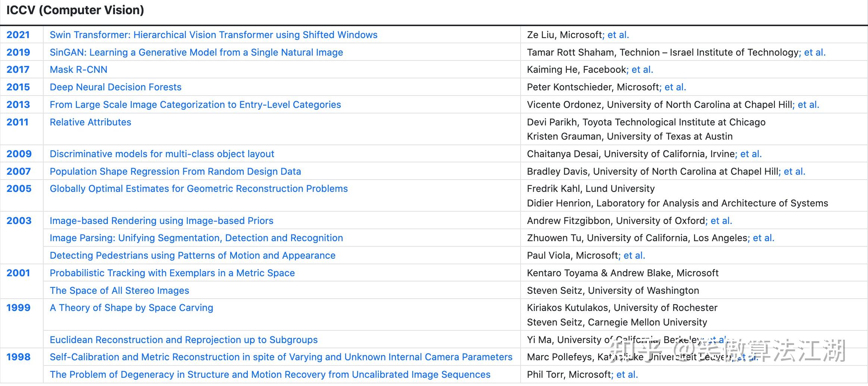Open the Relative Attributes paper
Image resolution: width=868 pixels, height=386 pixels.
click(x=90, y=122)
